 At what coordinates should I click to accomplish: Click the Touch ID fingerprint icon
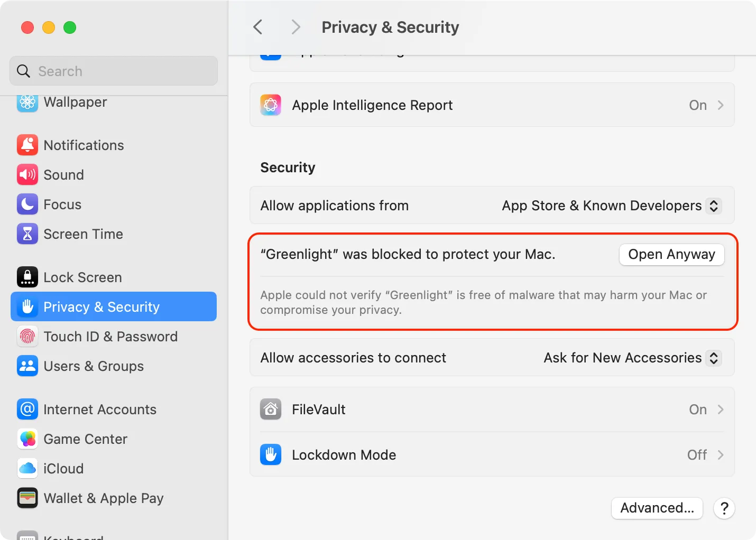[x=27, y=337]
